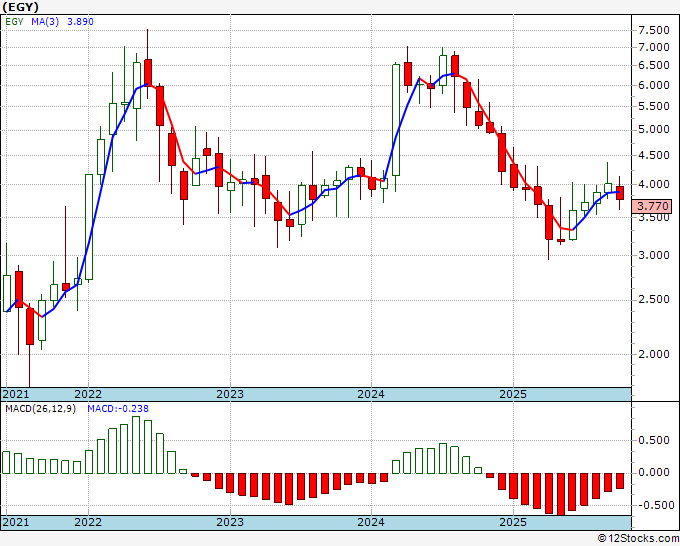Click the red 3.770 current price tag
Screen dimensions: 680x546
pyautogui.click(x=654, y=207)
